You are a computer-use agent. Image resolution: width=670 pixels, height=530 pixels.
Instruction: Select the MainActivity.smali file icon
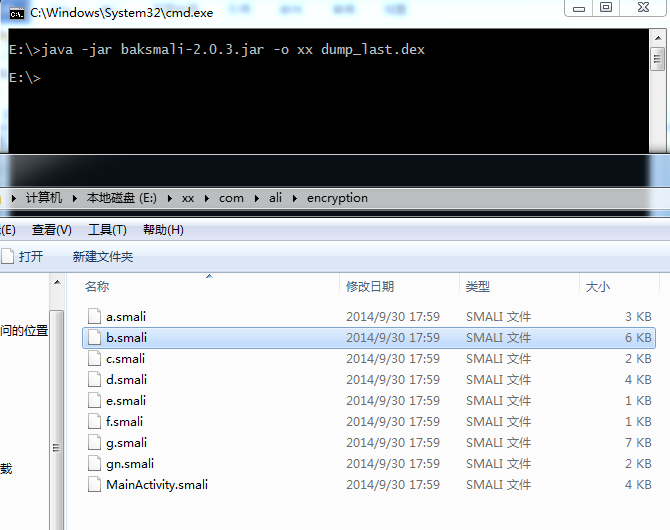94,484
